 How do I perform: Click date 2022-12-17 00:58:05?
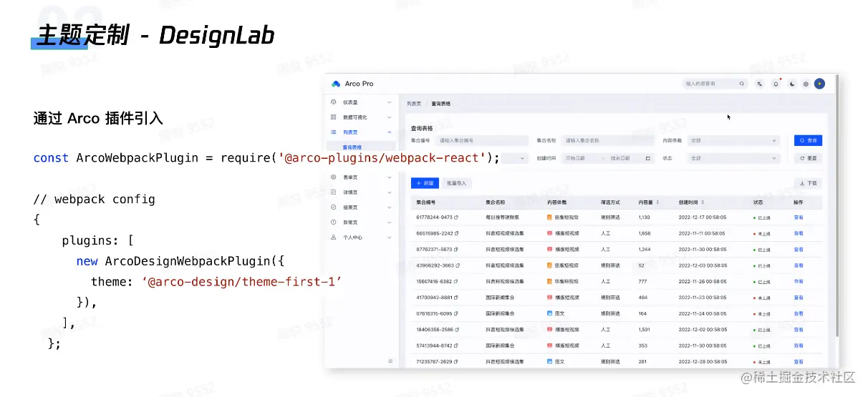tap(703, 217)
